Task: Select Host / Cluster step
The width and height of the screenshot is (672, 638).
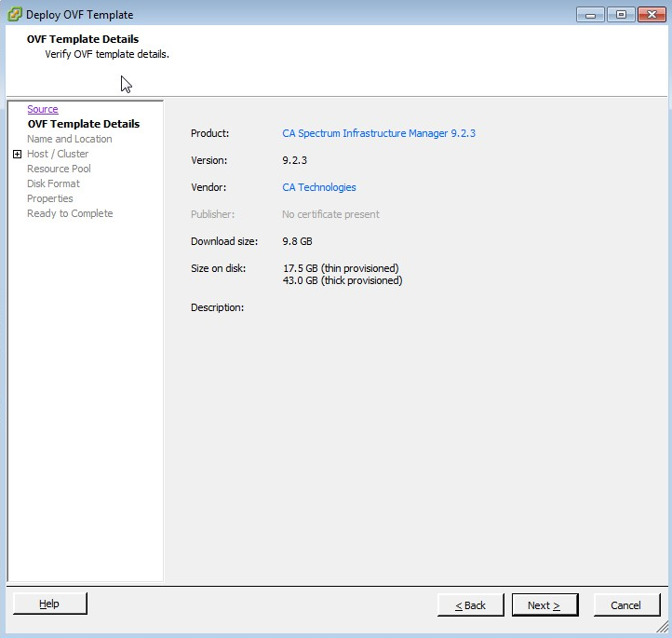Action: tap(58, 154)
